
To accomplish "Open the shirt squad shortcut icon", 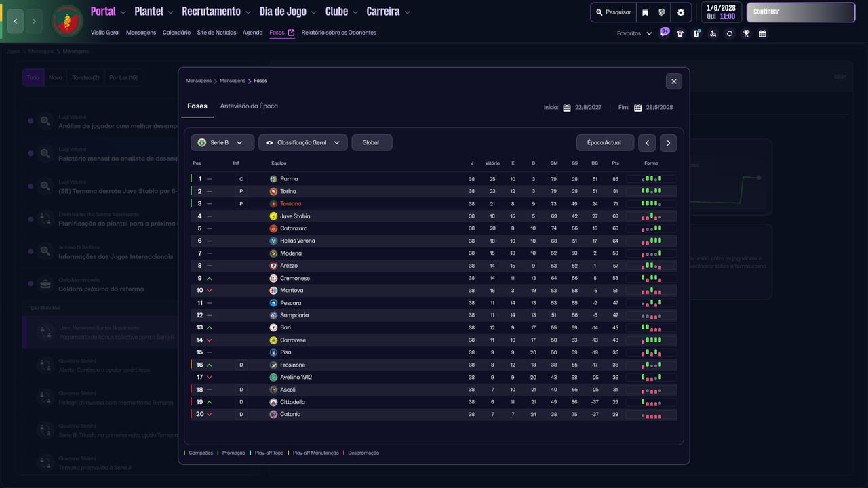I will coord(680,33).
